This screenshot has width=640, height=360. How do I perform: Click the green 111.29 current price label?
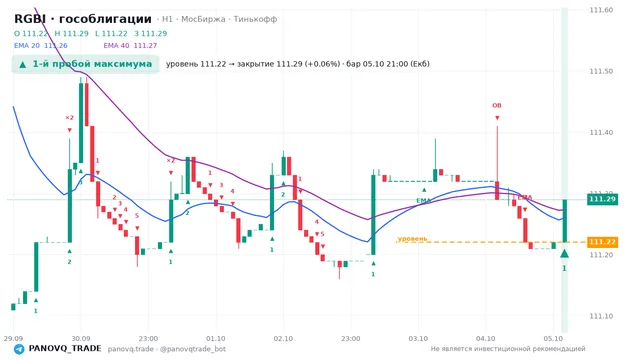[602, 199]
